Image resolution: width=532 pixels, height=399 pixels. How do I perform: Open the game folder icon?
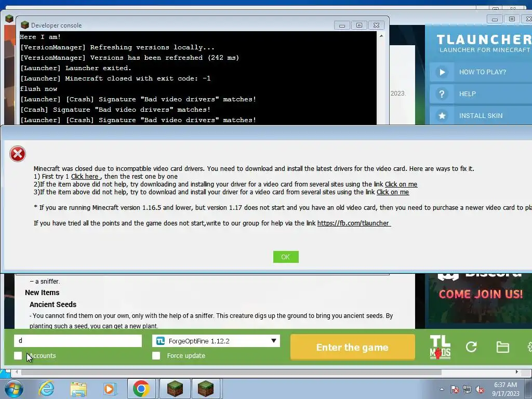[x=502, y=347]
